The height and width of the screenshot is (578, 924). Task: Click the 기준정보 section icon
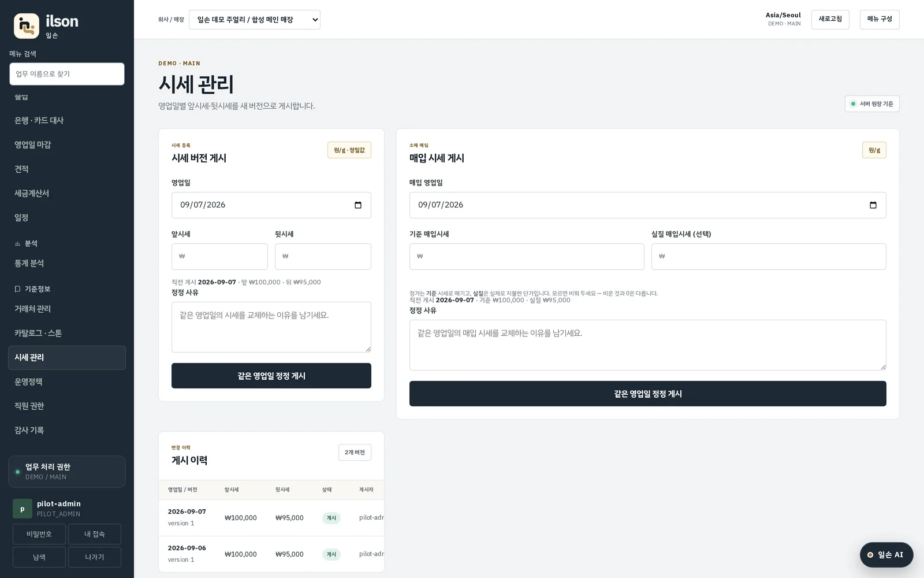[17, 289]
